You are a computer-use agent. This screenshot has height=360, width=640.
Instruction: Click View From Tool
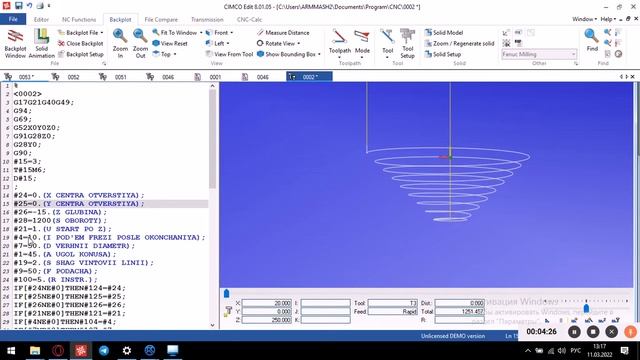229,54
